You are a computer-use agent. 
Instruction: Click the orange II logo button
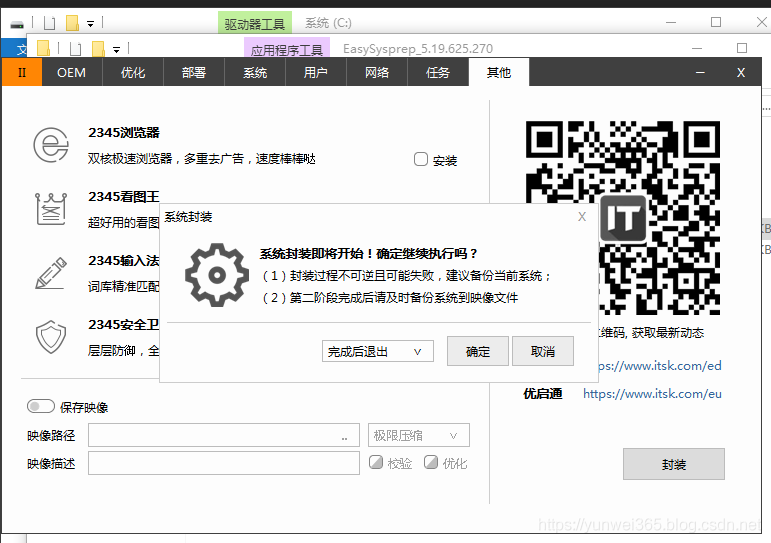pyautogui.click(x=22, y=72)
